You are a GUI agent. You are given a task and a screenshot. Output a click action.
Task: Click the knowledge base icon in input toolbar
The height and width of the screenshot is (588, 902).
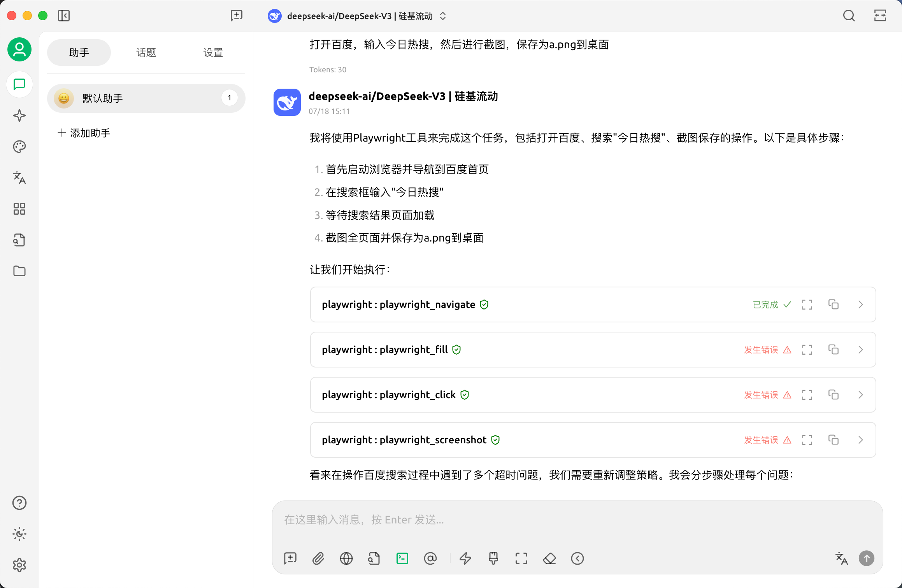tap(374, 558)
